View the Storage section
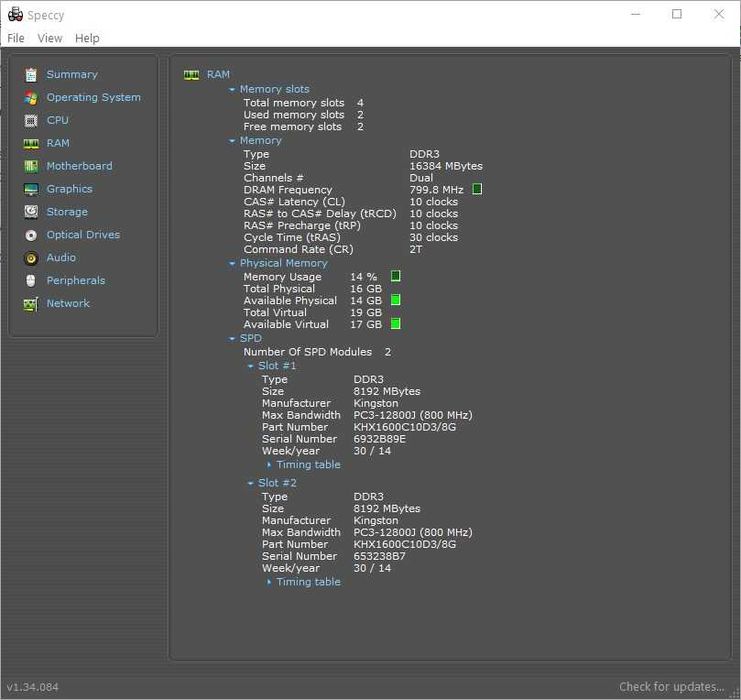The height and width of the screenshot is (700, 741). click(x=67, y=212)
